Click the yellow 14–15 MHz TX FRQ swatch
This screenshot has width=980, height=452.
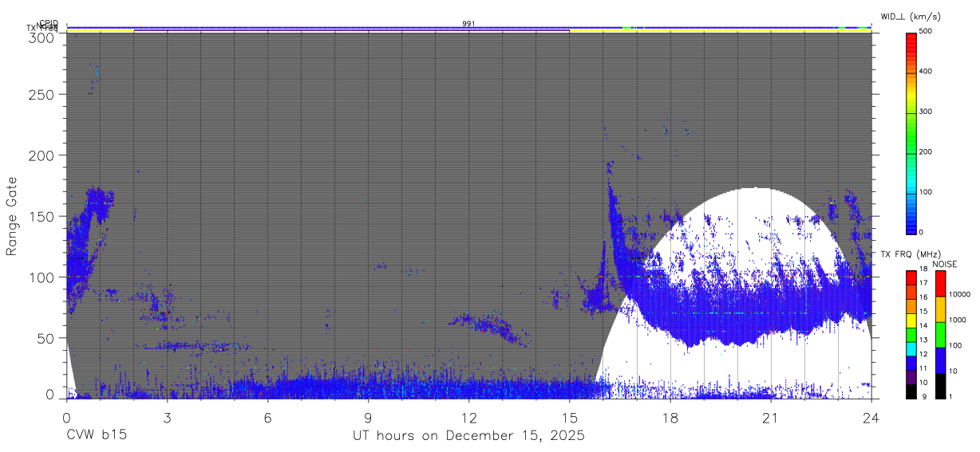(x=911, y=319)
